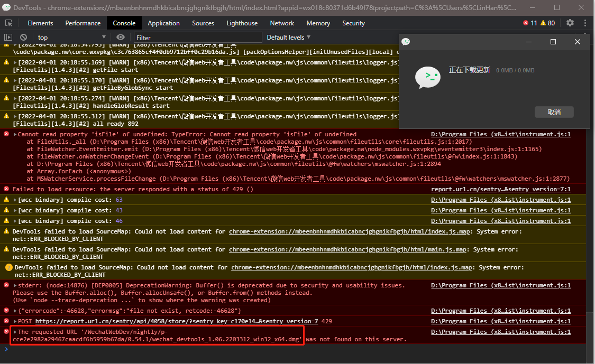The height and width of the screenshot is (364, 595).
Task: Open instrument.js:1 link on the isFile error
Action: click(501, 134)
